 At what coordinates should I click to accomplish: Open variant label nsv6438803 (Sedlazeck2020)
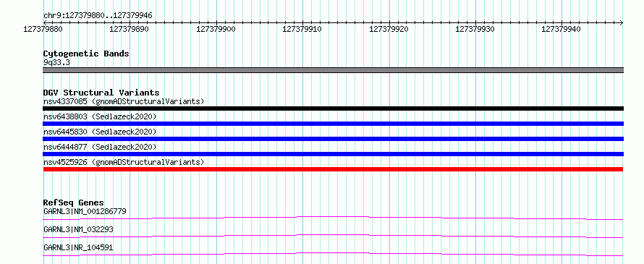pos(100,116)
